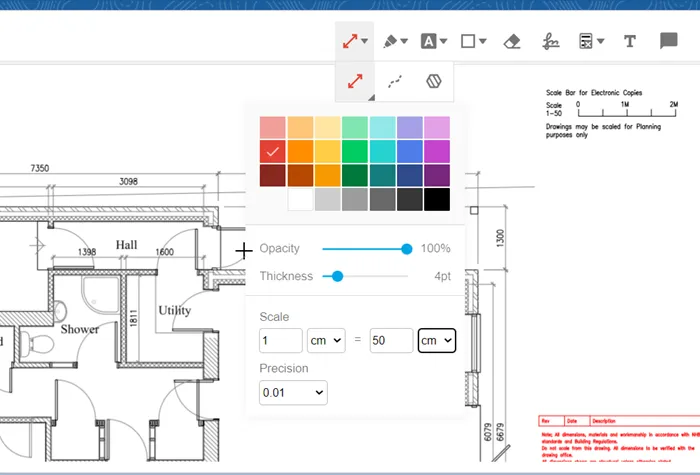
Task: Click the 'Scale Bar for Electronic Copies' text
Action: (594, 93)
